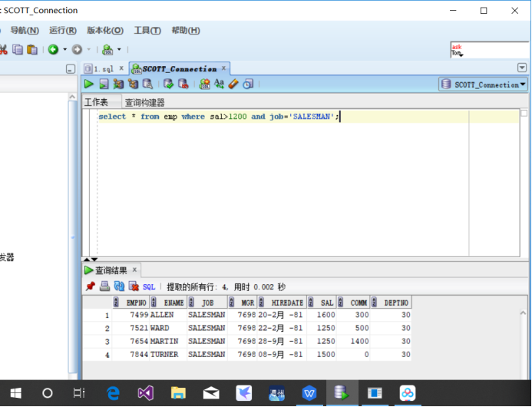532x407 pixels.
Task: Click the Paste clipboard icon
Action: point(32,50)
